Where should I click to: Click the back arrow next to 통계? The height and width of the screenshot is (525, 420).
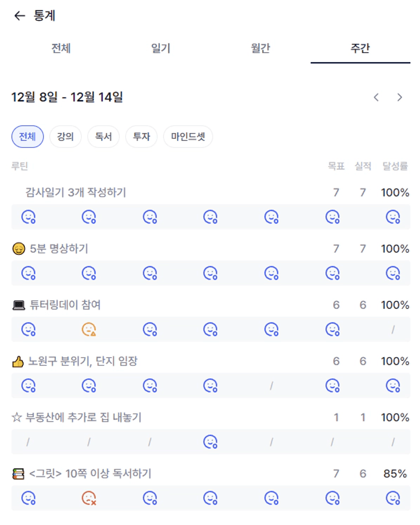[x=19, y=16]
